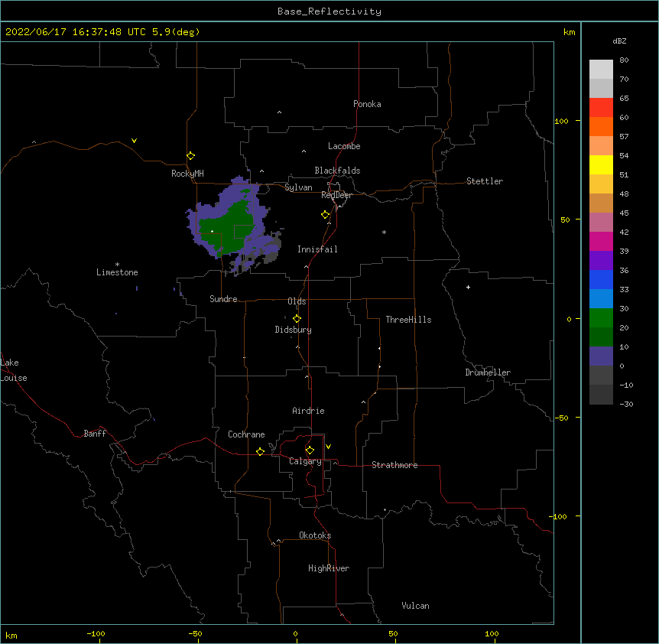
Task: Click the ThreeHills label
Action: (x=408, y=320)
